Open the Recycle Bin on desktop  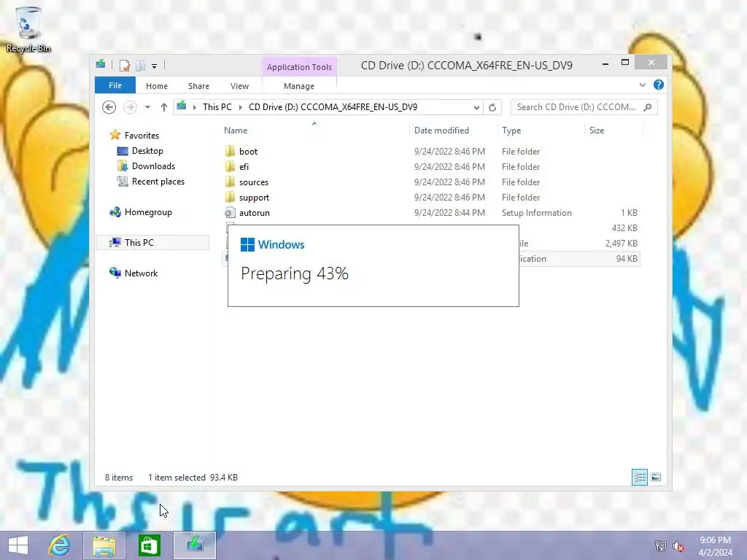[28, 29]
